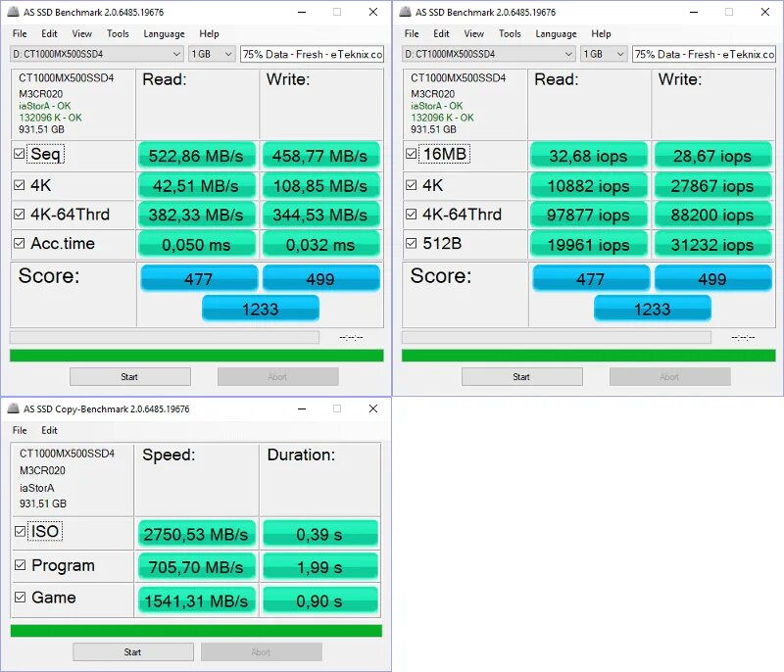Open the Edit menu in the Copy-Benchmark window
This screenshot has width=784, height=672.
pos(49,430)
